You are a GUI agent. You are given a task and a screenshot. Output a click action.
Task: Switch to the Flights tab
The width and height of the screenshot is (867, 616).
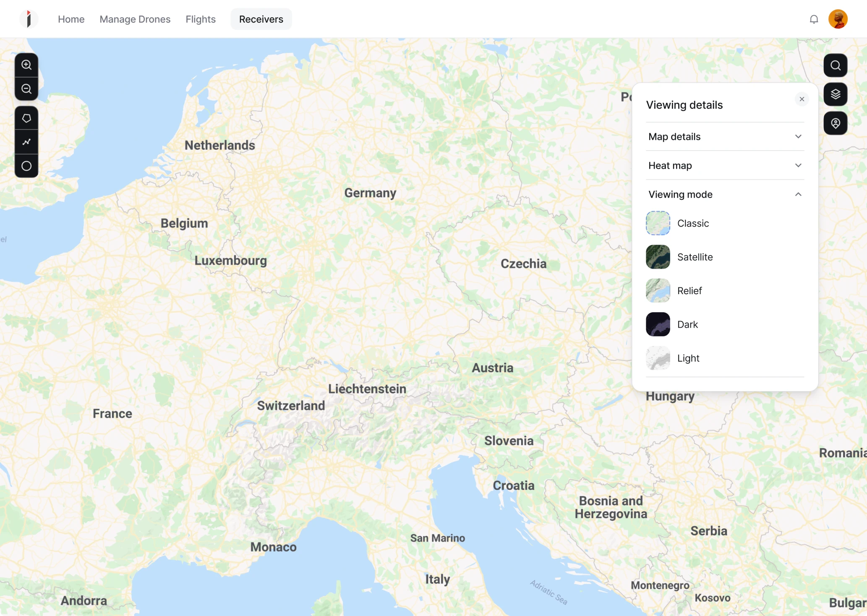[200, 19]
